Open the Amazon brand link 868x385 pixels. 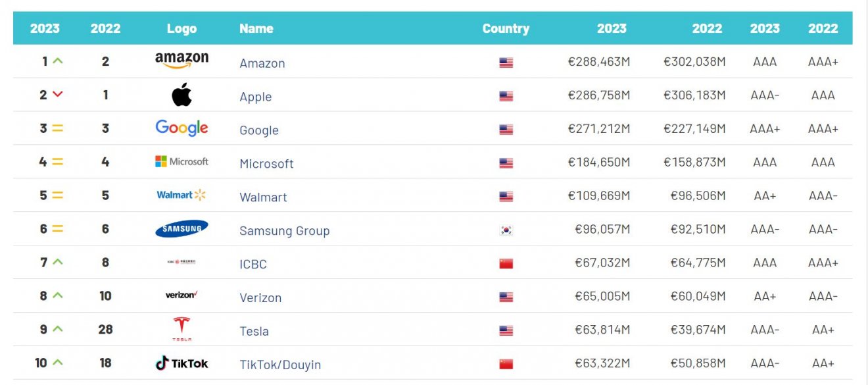click(x=262, y=63)
